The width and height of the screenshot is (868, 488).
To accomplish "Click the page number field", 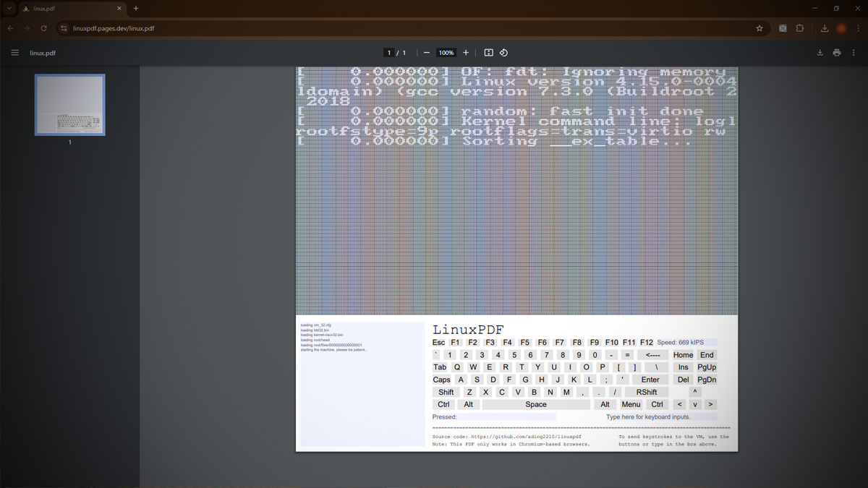I will 389,53.
